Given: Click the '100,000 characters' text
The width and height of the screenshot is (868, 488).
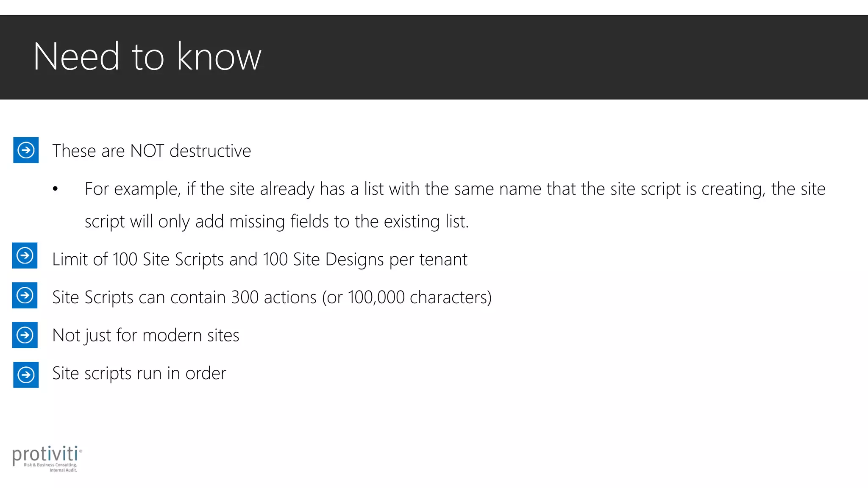Looking at the screenshot, I should click(x=418, y=297).
